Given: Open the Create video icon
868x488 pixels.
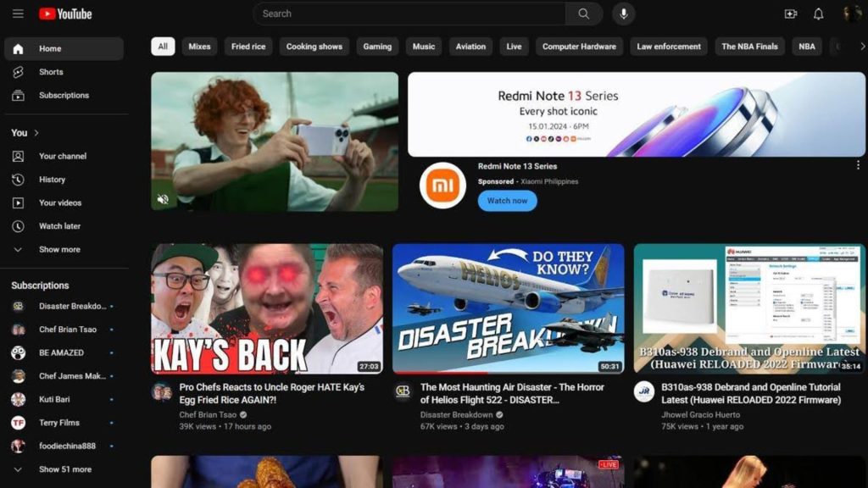Looking at the screenshot, I should (x=790, y=14).
